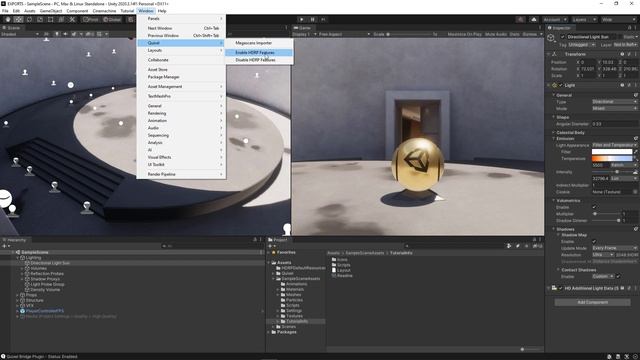Open the Light Appearance dropdown
Image resolution: width=640 pixels, height=360 pixels.
pyautogui.click(x=614, y=145)
